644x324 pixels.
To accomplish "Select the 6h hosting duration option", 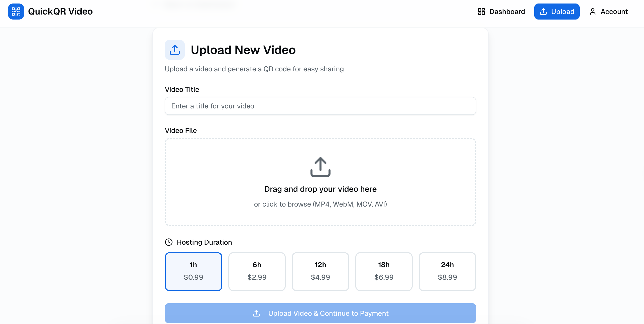I will pyautogui.click(x=257, y=271).
